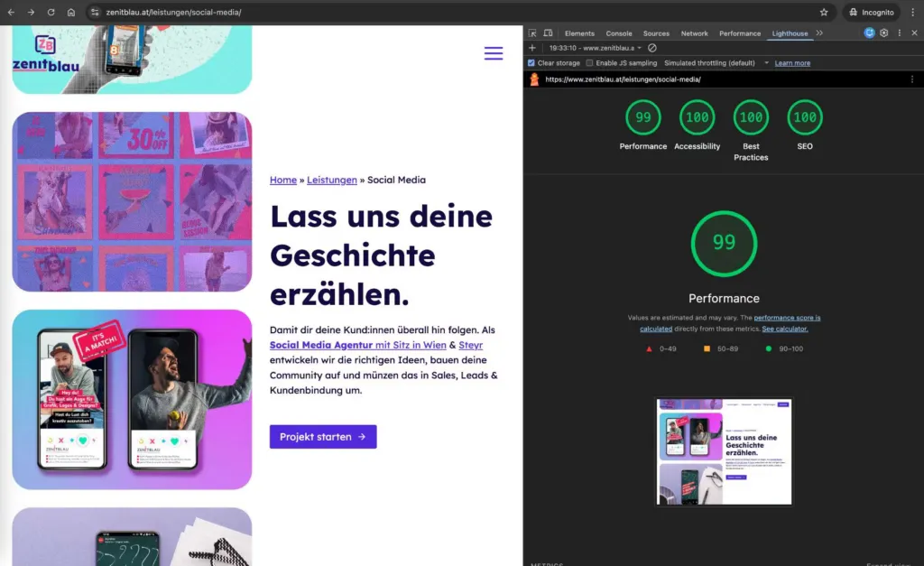Toggle the device toolbar icon
This screenshot has height=566, width=924.
(x=548, y=33)
